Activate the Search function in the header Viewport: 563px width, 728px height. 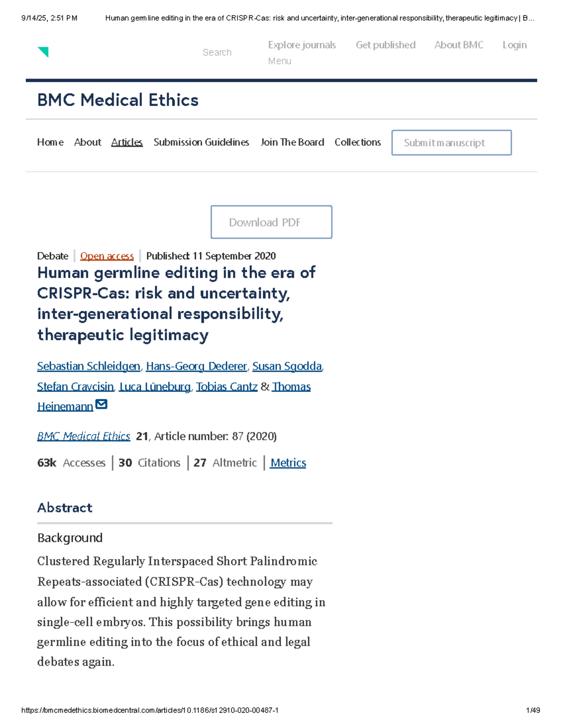point(217,52)
